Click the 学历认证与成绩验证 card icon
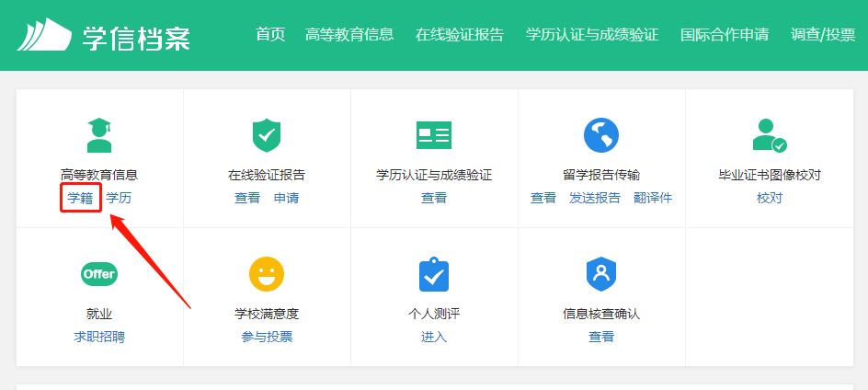The width and height of the screenshot is (868, 390). [x=434, y=135]
